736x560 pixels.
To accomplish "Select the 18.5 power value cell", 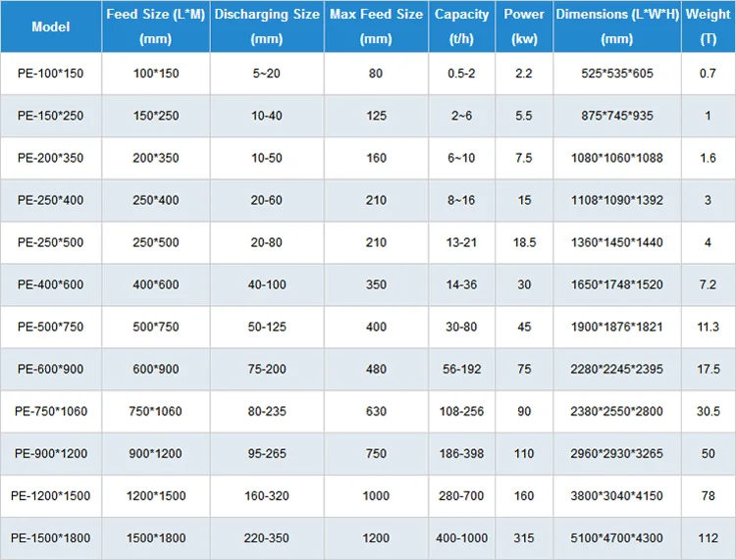I will point(524,242).
